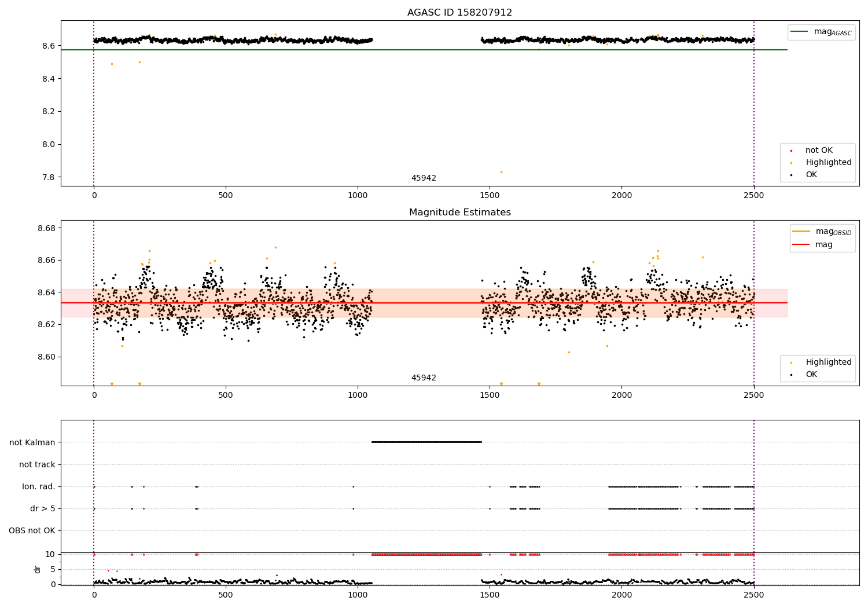Click the 8.64 y-tick in Magnitude Estimates
Viewport: 868px width, 608px height.
(46, 292)
